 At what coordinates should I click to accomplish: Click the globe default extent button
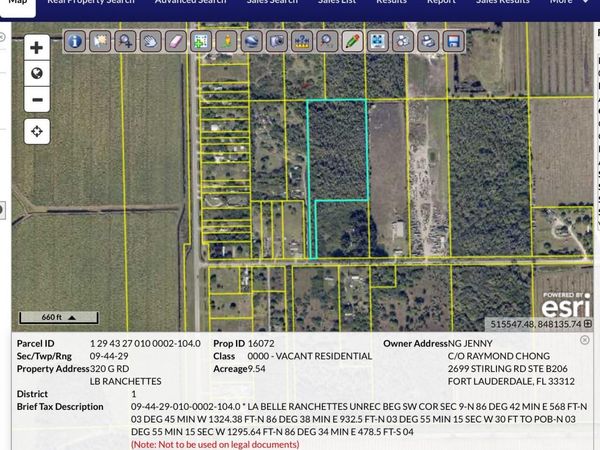coord(37,73)
